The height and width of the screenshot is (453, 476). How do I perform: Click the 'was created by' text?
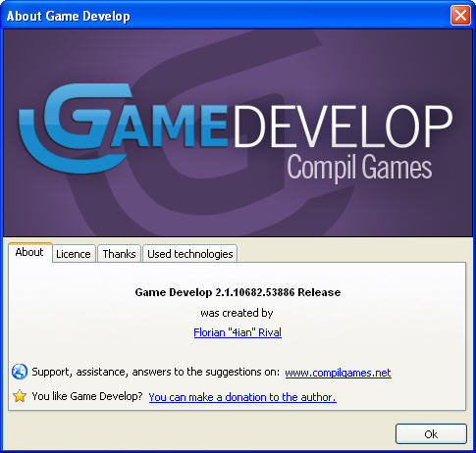pyautogui.click(x=237, y=313)
